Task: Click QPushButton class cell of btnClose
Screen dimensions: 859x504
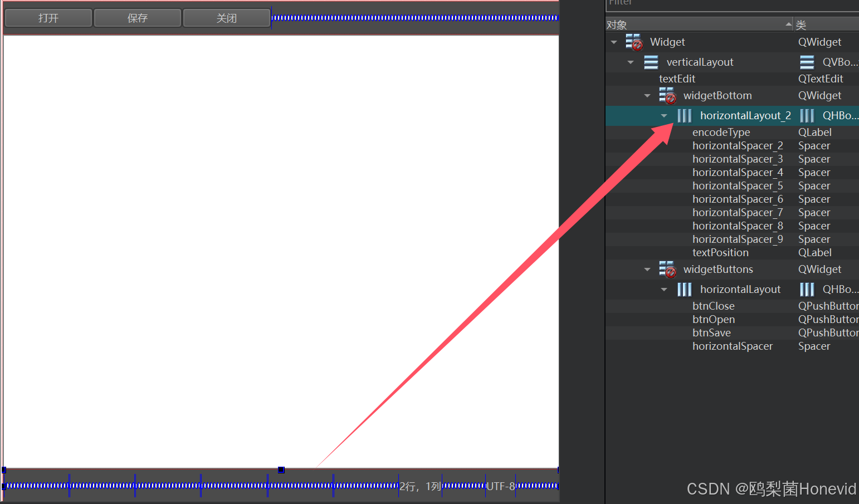Action: coord(828,306)
